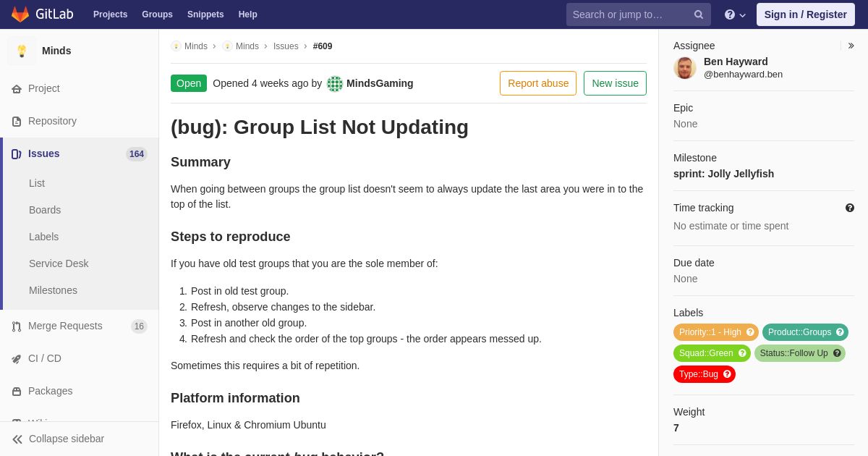Open the Packages sidebar icon
This screenshot has width=868, height=456.
pyautogui.click(x=17, y=392)
